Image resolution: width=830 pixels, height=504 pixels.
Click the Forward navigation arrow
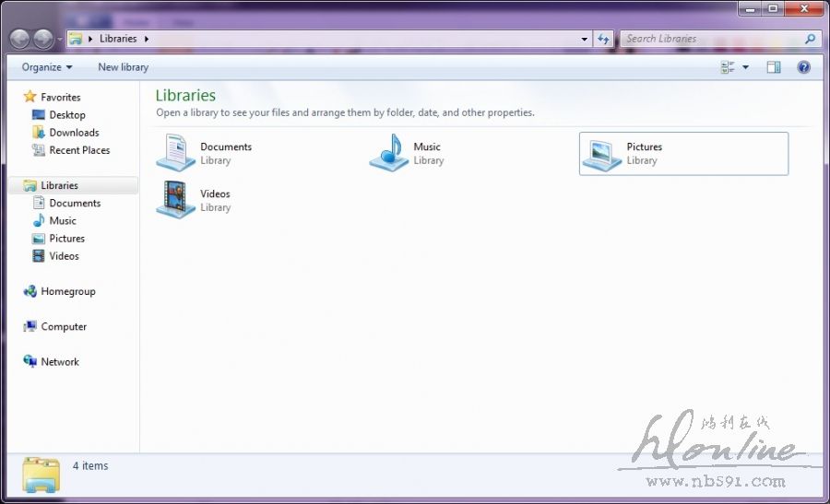coord(43,39)
